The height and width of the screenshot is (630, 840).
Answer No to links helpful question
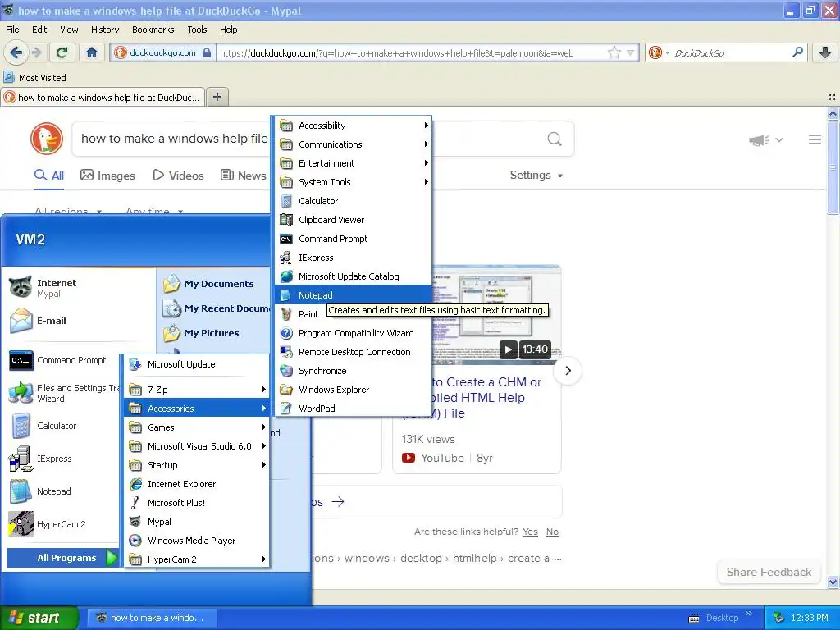pyautogui.click(x=552, y=532)
